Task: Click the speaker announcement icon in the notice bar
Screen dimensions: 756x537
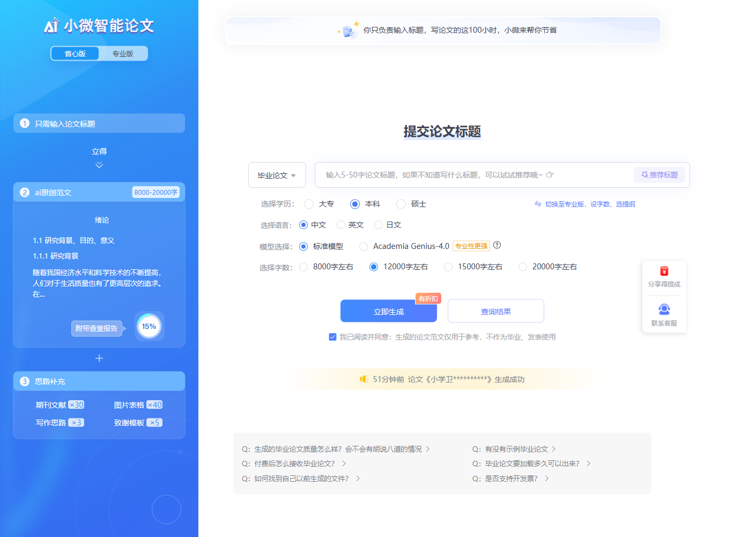Action: pos(364,379)
